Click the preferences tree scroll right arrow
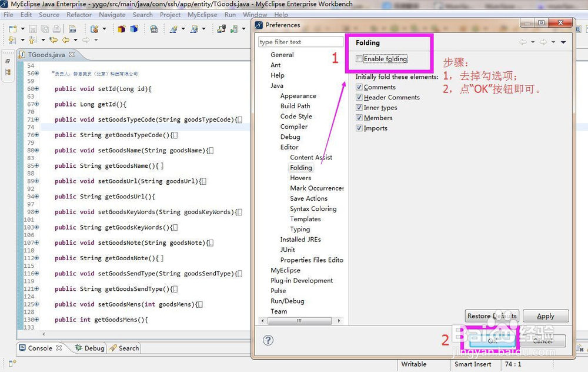The height and width of the screenshot is (372, 588). coord(339,321)
